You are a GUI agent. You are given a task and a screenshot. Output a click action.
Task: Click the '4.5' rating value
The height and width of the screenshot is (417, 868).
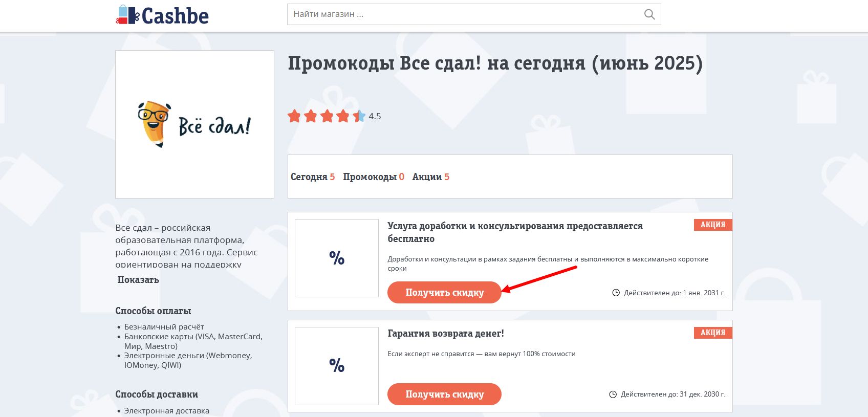click(375, 117)
